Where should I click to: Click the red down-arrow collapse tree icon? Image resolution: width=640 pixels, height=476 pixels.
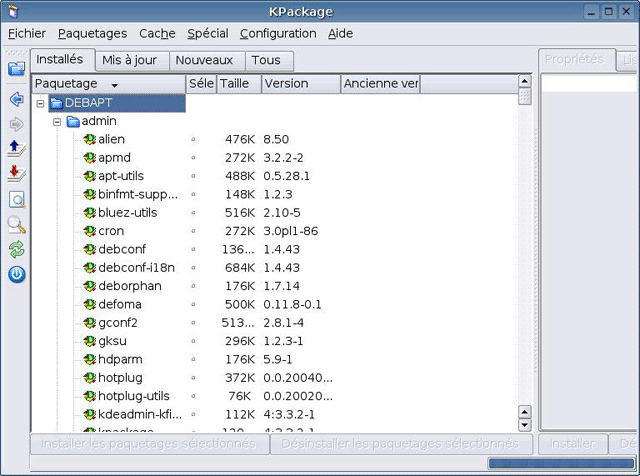click(x=16, y=173)
